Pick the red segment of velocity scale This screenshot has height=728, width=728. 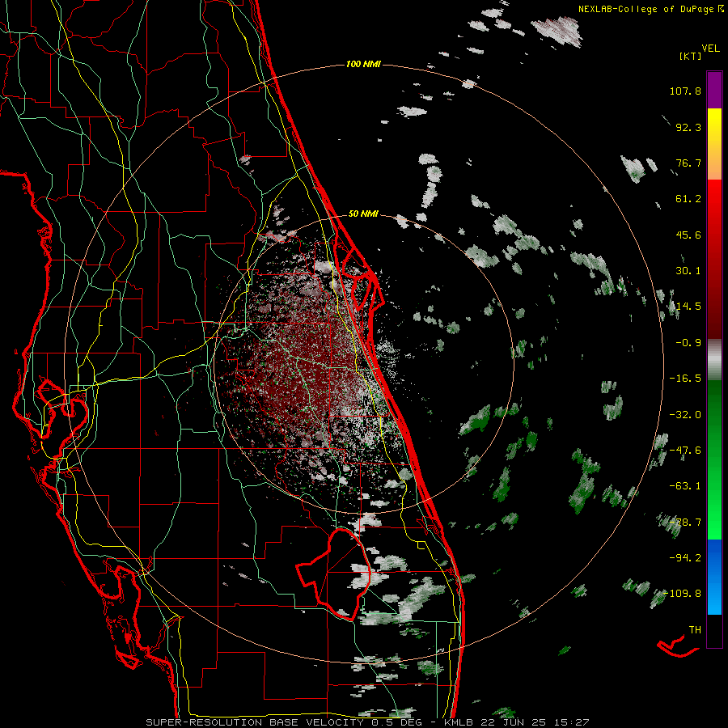[x=714, y=259]
